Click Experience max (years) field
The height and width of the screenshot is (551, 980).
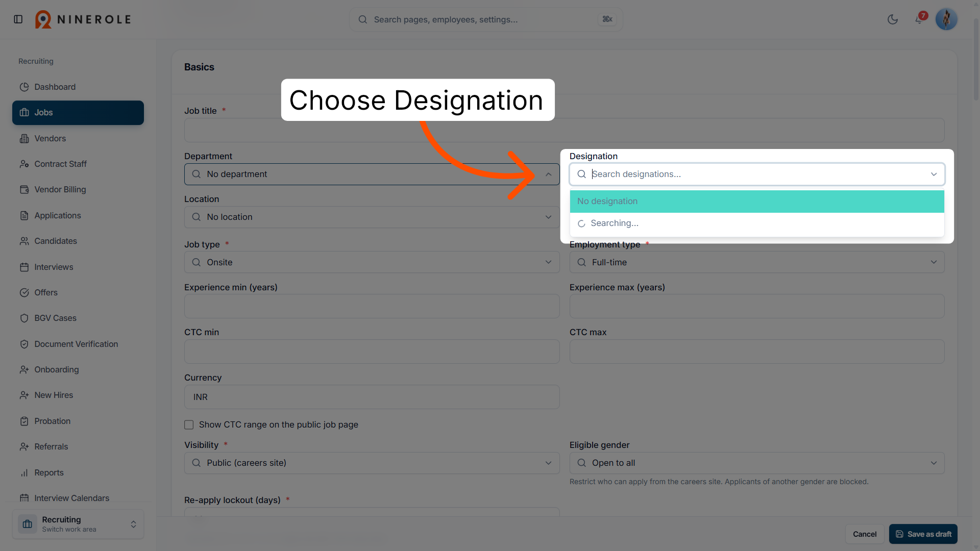pos(757,306)
